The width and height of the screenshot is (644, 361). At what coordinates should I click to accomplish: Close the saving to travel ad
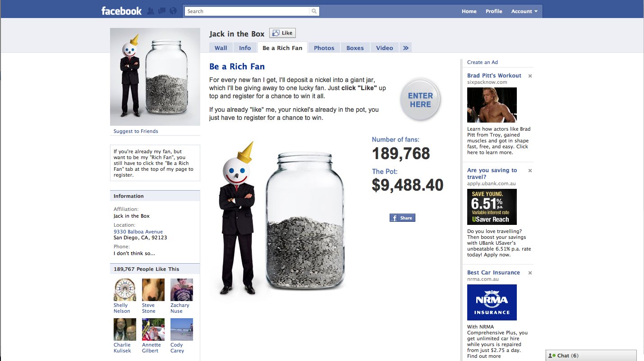coord(530,170)
